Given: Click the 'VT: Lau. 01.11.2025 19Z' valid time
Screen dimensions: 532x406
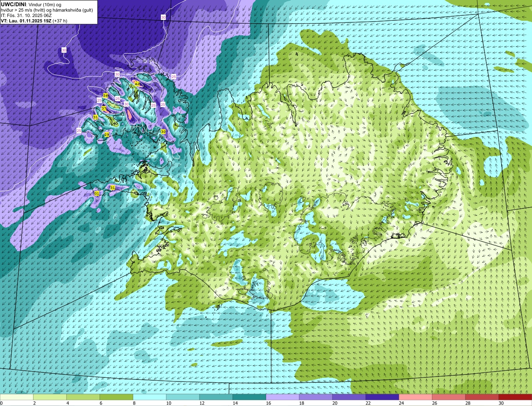Looking at the screenshot, I should 25,21.
